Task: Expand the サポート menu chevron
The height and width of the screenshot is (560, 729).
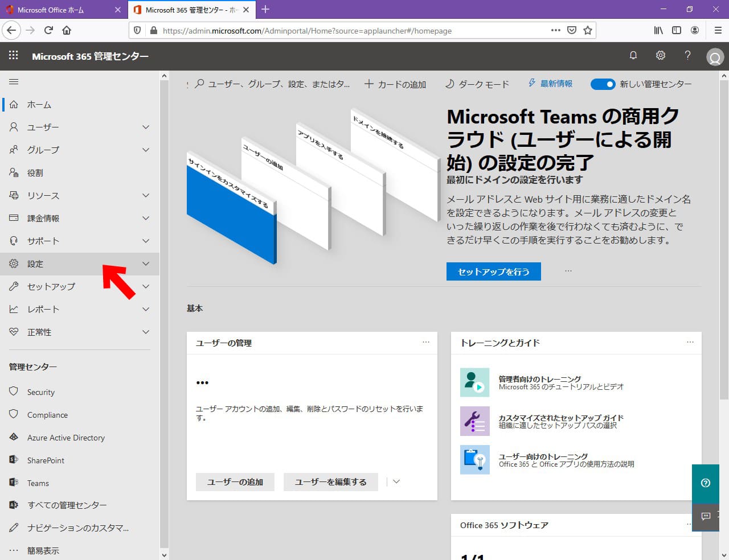Action: tap(146, 241)
